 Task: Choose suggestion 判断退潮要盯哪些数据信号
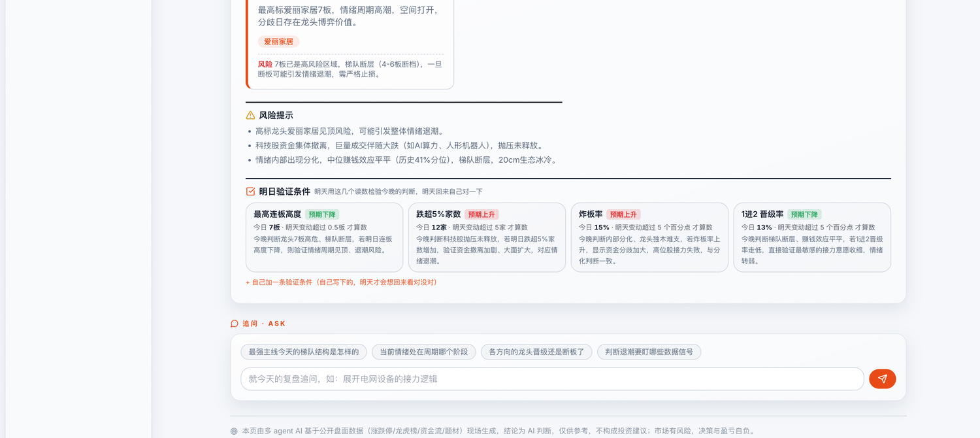coord(649,352)
